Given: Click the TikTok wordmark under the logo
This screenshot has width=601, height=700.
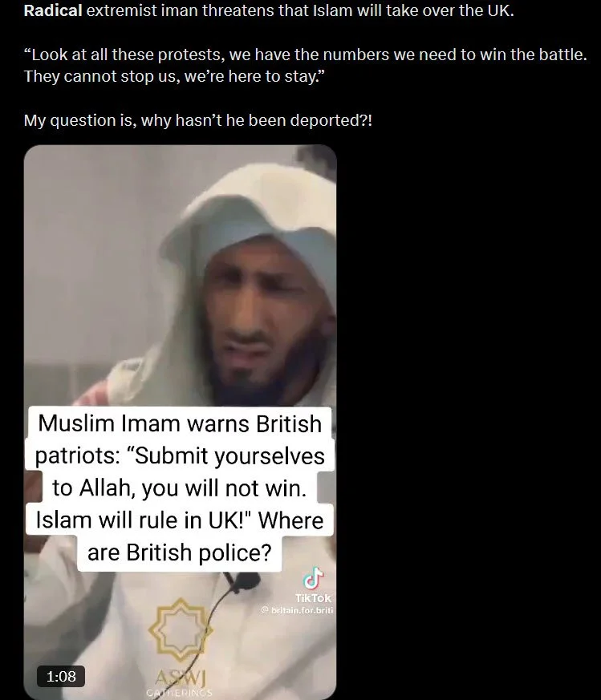Looking at the screenshot, I should click(313, 598).
